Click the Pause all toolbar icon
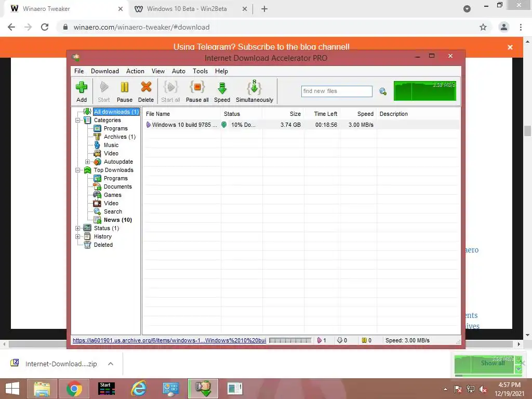Image resolution: width=532 pixels, height=399 pixels. [197, 91]
